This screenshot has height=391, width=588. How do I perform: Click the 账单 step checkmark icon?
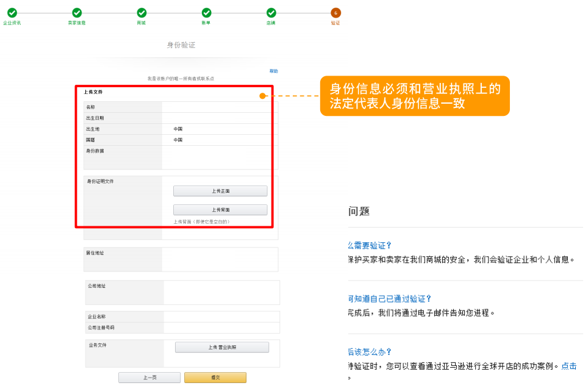[206, 13]
